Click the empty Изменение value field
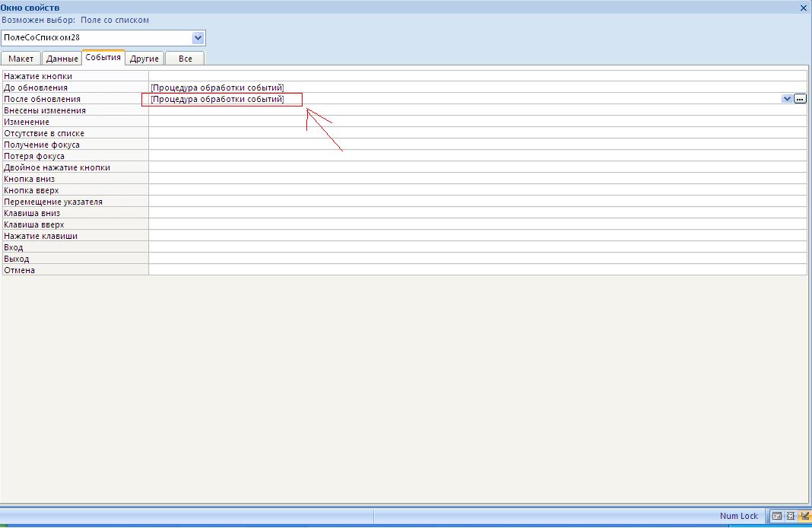Screen dimensions: 812x528 pos(478,122)
